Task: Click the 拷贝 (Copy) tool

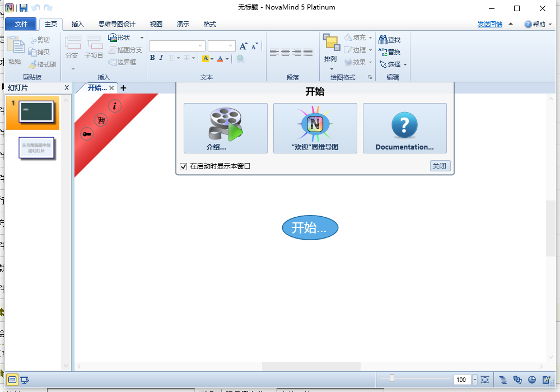Action: click(x=39, y=52)
